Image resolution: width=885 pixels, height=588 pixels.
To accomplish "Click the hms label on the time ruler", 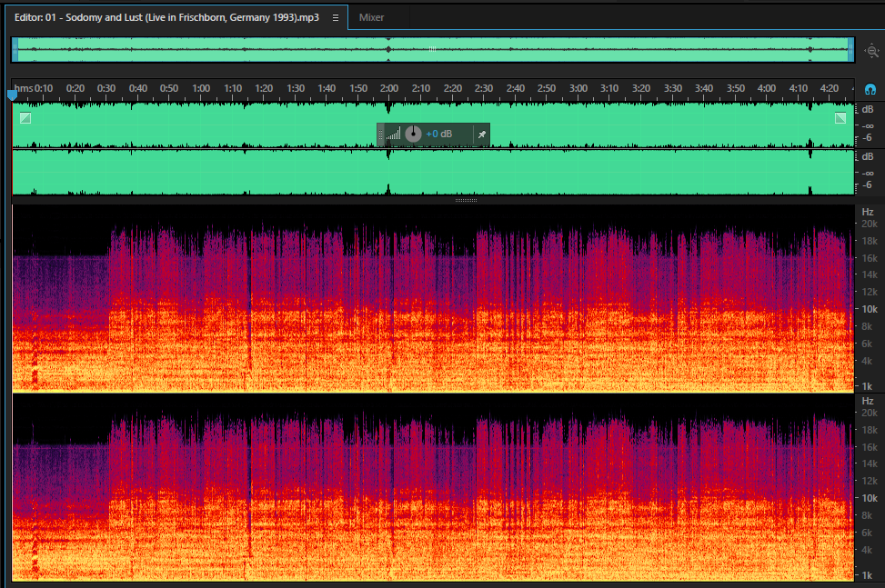I will [x=24, y=88].
